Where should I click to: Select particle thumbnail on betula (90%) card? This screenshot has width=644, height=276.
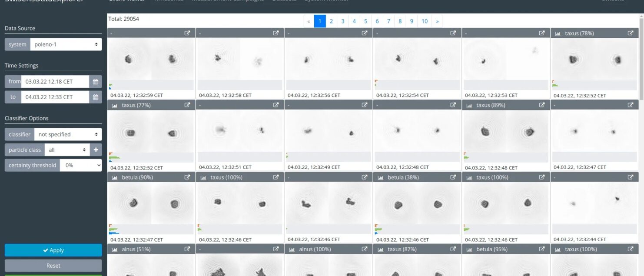(151, 203)
